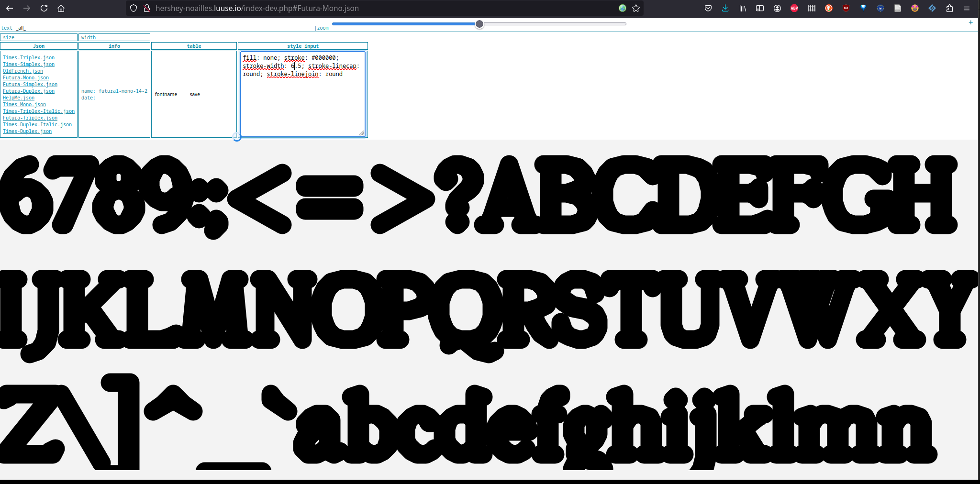Toggle the table panel header
The width and height of the screenshot is (980, 484).
194,46
